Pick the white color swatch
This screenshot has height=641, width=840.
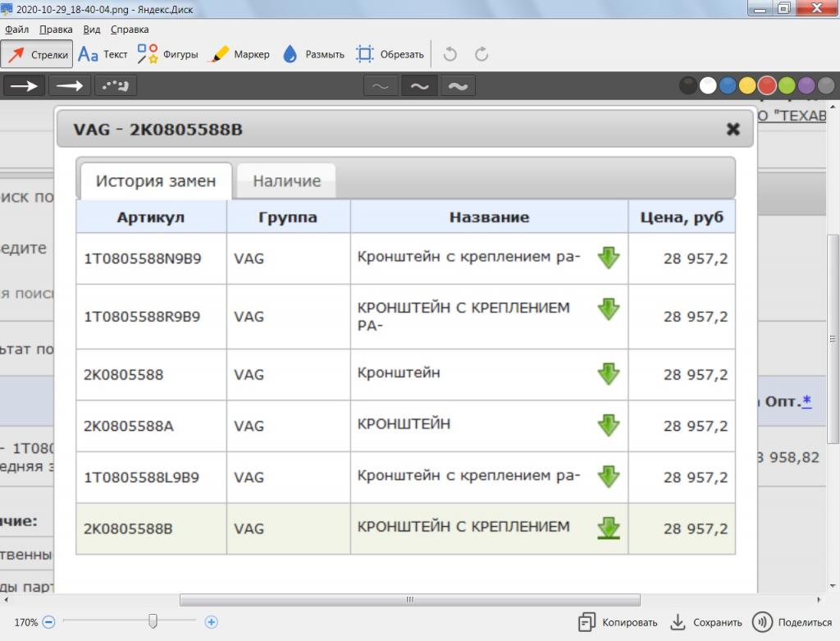point(708,85)
